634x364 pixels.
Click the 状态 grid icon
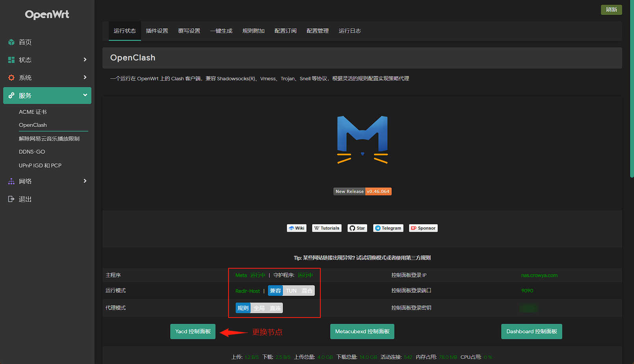(11, 60)
